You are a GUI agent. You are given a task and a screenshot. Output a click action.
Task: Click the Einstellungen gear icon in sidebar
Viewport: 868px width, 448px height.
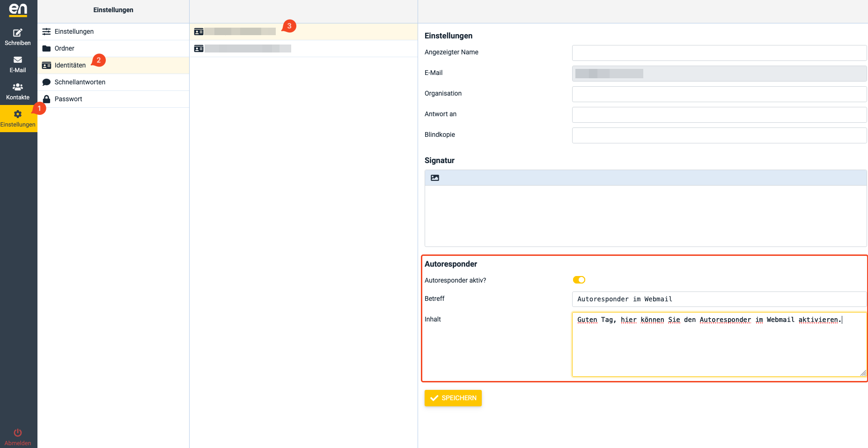pyautogui.click(x=18, y=114)
